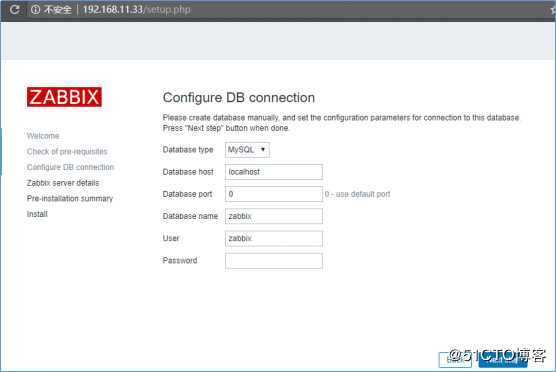Select Check of pre-requisites step
The height and width of the screenshot is (372, 556).
click(x=67, y=151)
